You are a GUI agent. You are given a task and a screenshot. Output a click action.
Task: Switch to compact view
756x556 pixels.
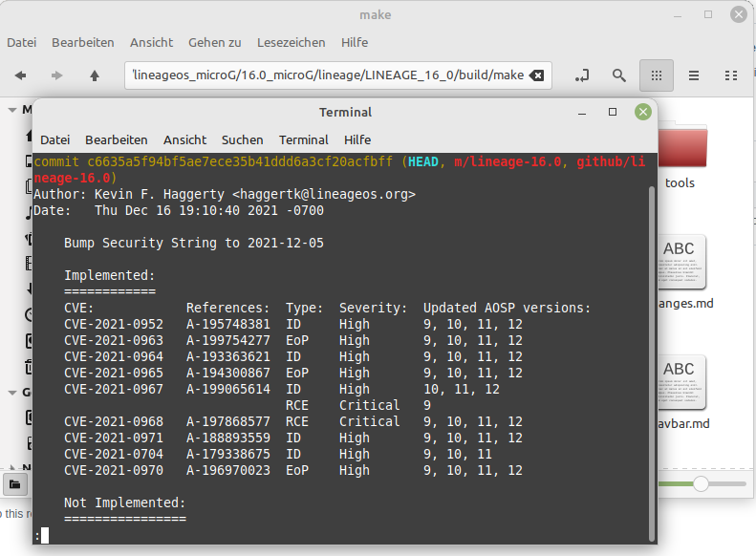click(731, 75)
